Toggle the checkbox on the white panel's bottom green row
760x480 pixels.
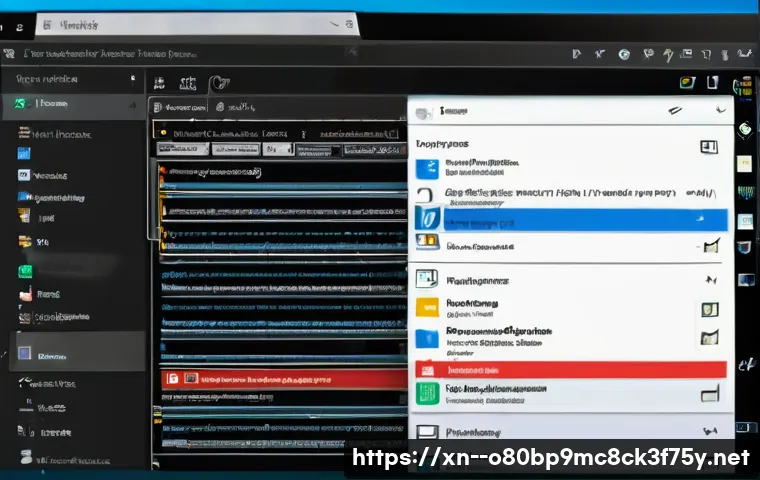(710, 395)
